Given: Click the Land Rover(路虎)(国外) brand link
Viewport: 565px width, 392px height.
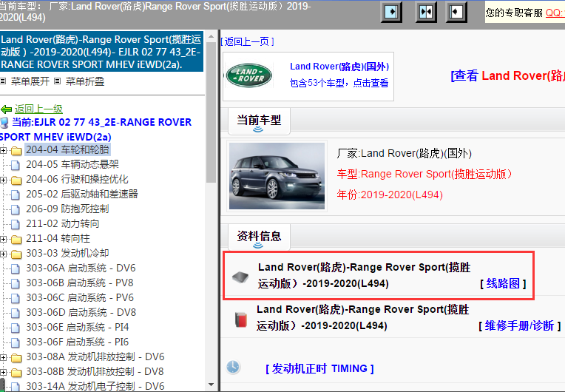Looking at the screenshot, I should click(339, 67).
